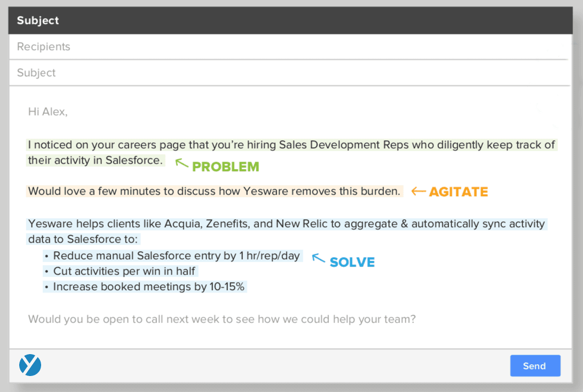Click the green arrow beside PROBLEM
Screen dimensions: 583x392
[x=182, y=164]
